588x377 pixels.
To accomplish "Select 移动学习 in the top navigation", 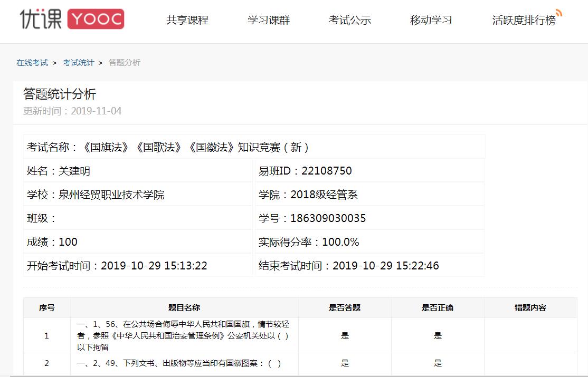I will 431,21.
